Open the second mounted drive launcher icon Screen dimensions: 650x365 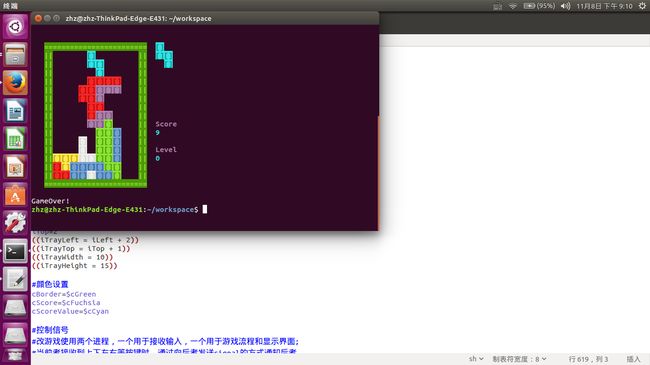(x=15, y=335)
